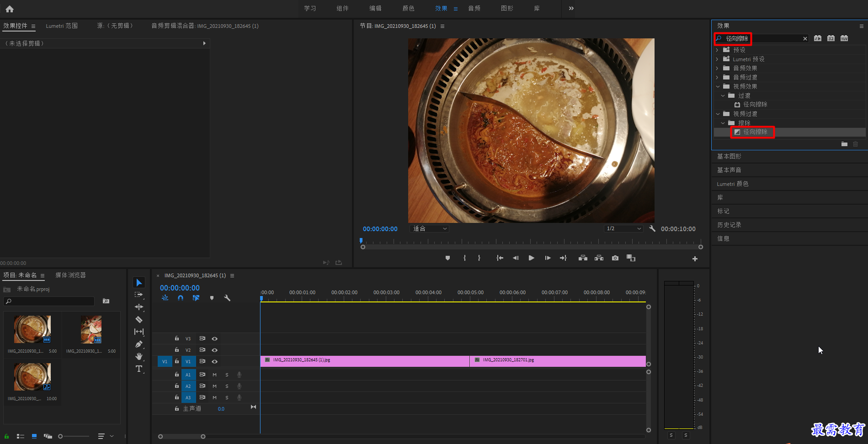Expand the Lumetri 预设 folder
The height and width of the screenshot is (444, 868).
point(717,59)
